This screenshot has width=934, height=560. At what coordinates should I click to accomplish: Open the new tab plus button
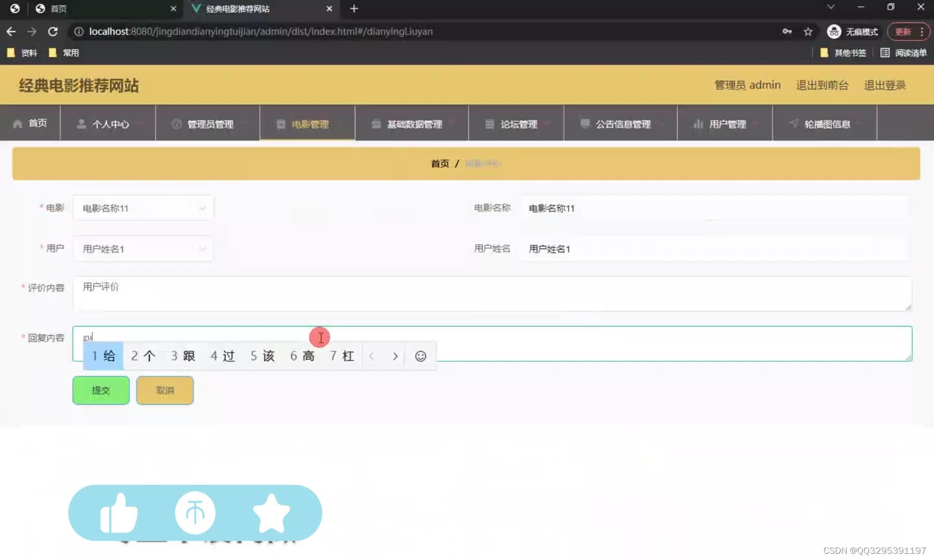354,8
